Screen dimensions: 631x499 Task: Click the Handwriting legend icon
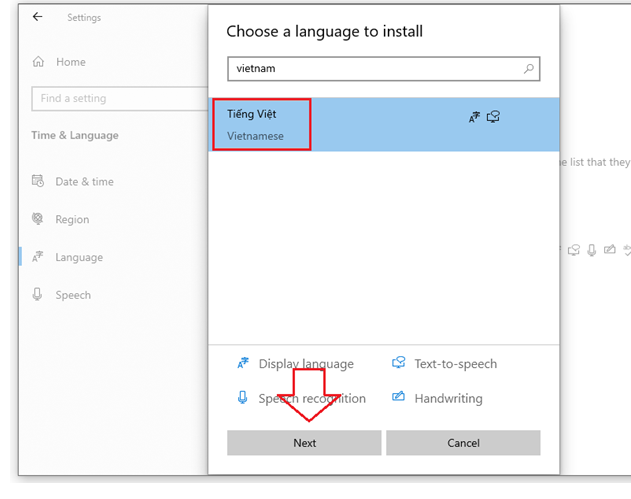pyautogui.click(x=398, y=398)
